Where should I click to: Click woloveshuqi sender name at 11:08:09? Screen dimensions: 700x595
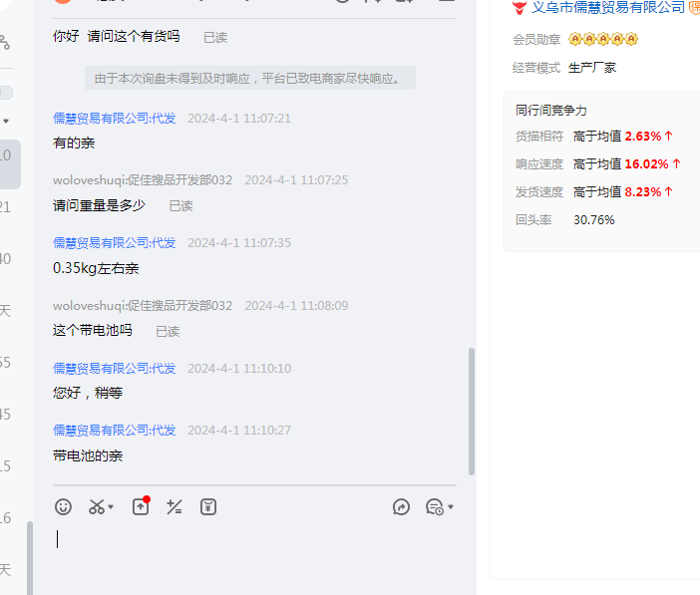click(x=143, y=306)
